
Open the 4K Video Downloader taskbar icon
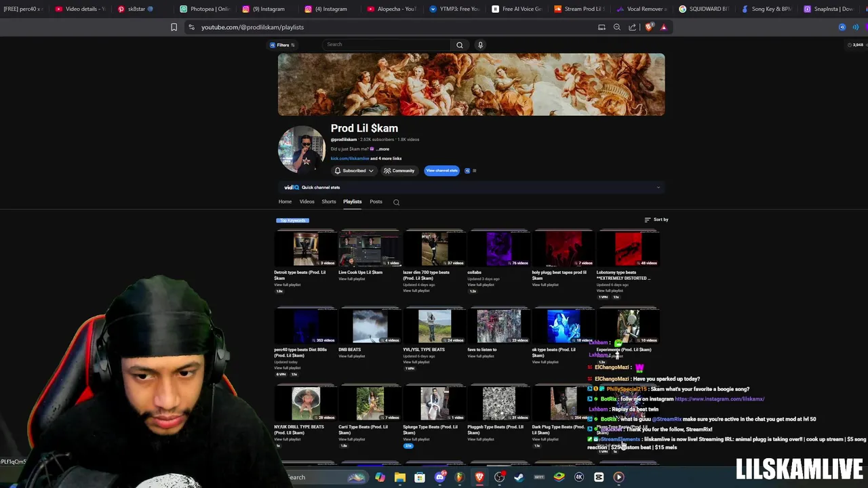[579, 477]
